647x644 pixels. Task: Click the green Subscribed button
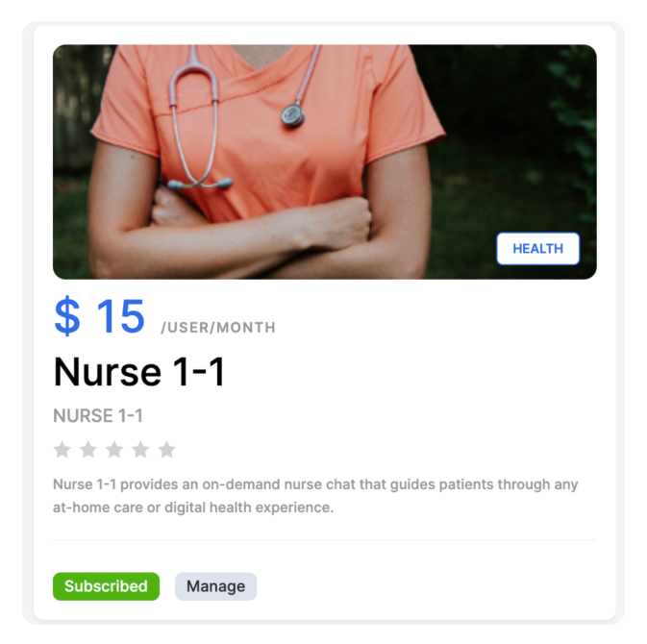point(106,585)
